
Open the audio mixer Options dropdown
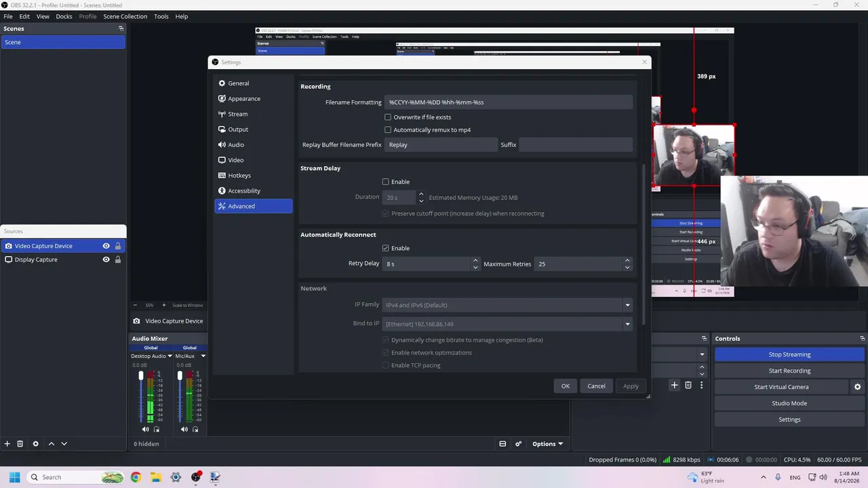547,444
